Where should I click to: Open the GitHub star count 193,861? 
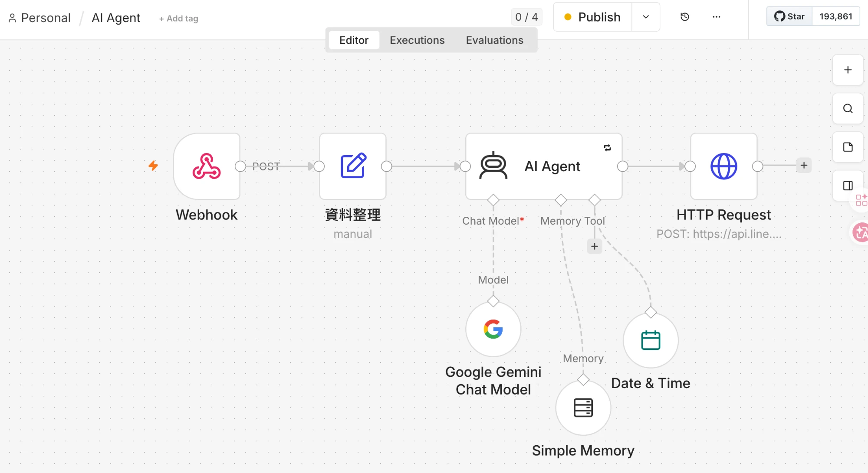pos(836,16)
